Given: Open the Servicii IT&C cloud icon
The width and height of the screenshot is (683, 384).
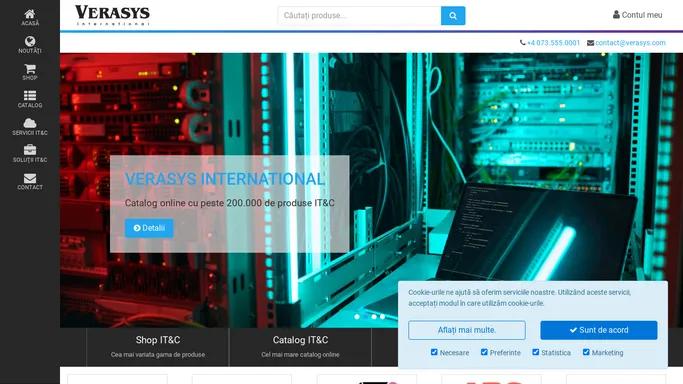Looking at the screenshot, I should coord(30,127).
